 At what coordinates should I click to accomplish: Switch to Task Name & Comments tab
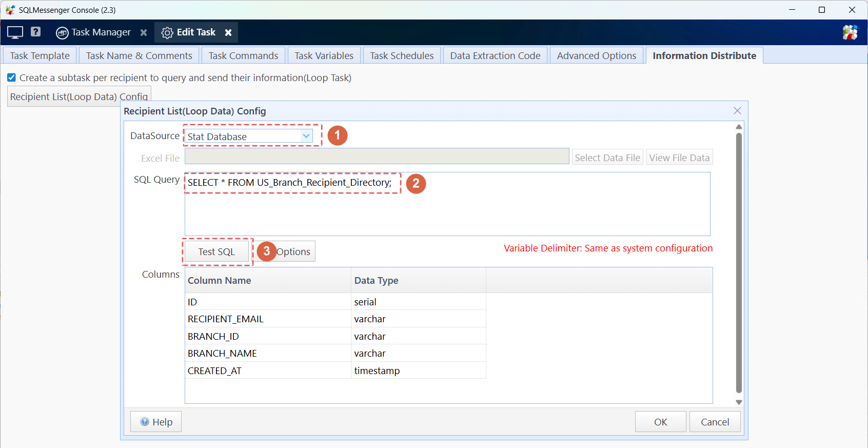point(139,55)
